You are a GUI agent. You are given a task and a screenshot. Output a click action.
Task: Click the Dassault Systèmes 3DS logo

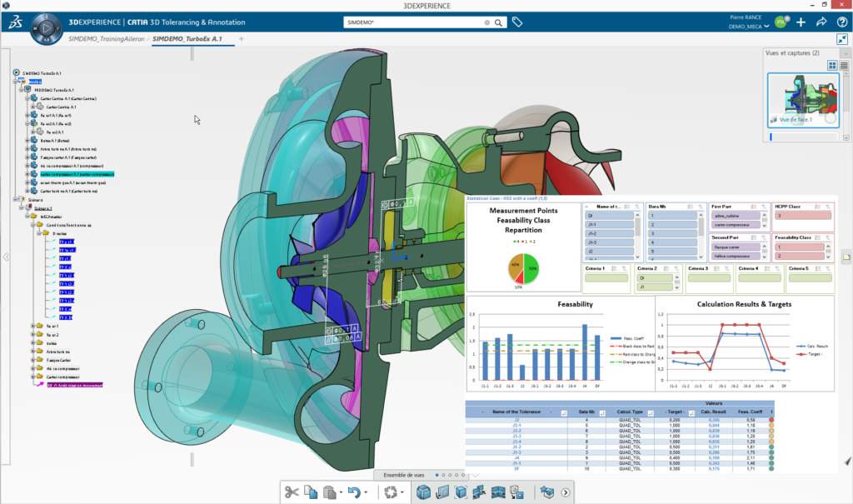(x=15, y=22)
